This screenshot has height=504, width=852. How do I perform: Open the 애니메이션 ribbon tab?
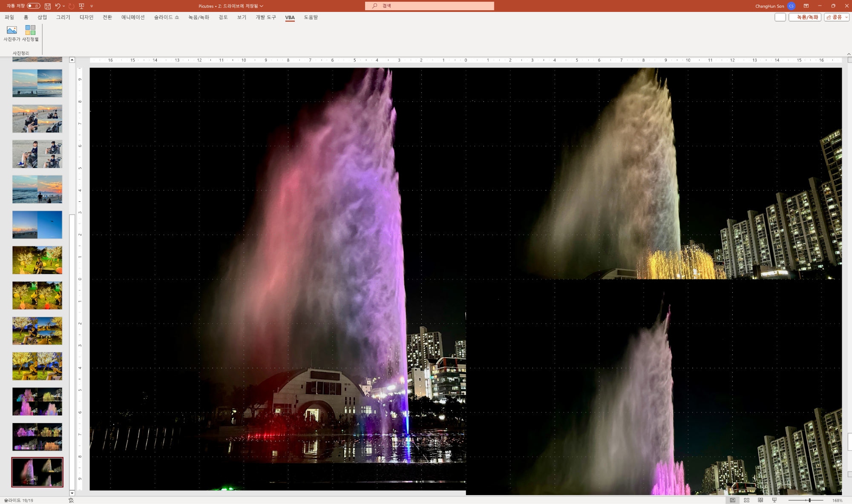pos(133,17)
